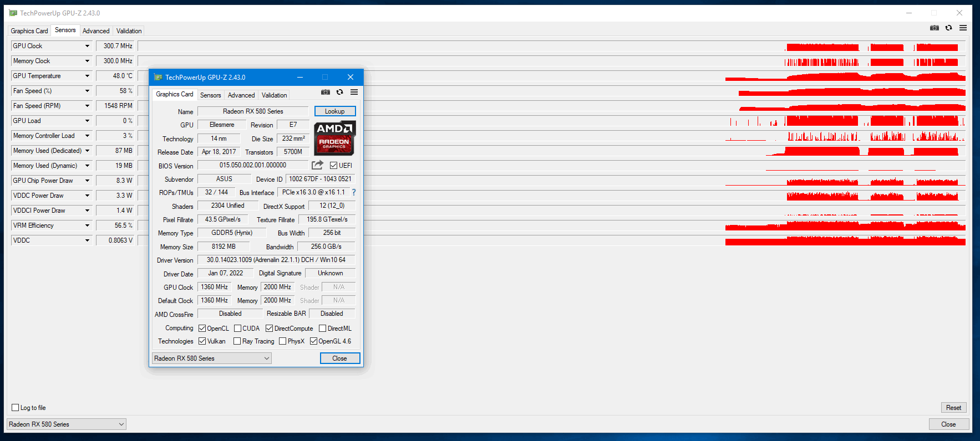Click the 1548 RPM fan speed value

point(116,106)
